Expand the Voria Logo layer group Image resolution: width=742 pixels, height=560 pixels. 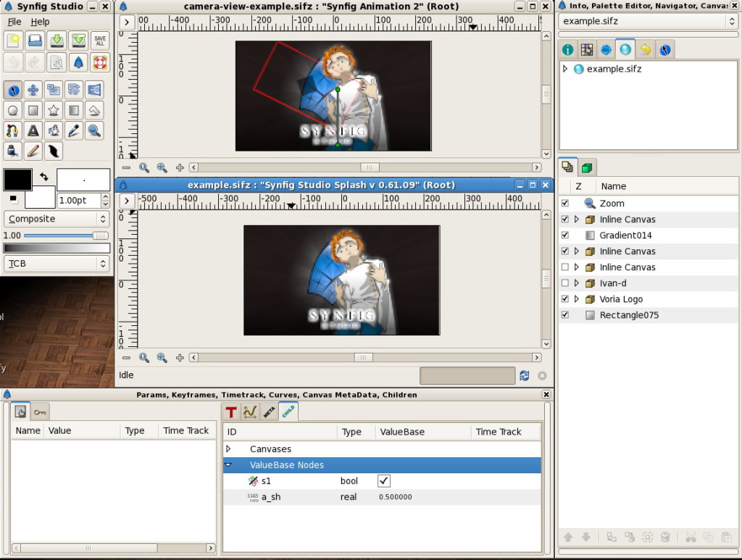[576, 299]
